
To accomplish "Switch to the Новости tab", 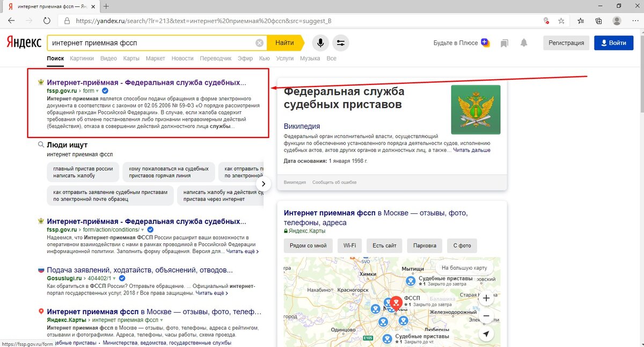I will (x=182, y=58).
